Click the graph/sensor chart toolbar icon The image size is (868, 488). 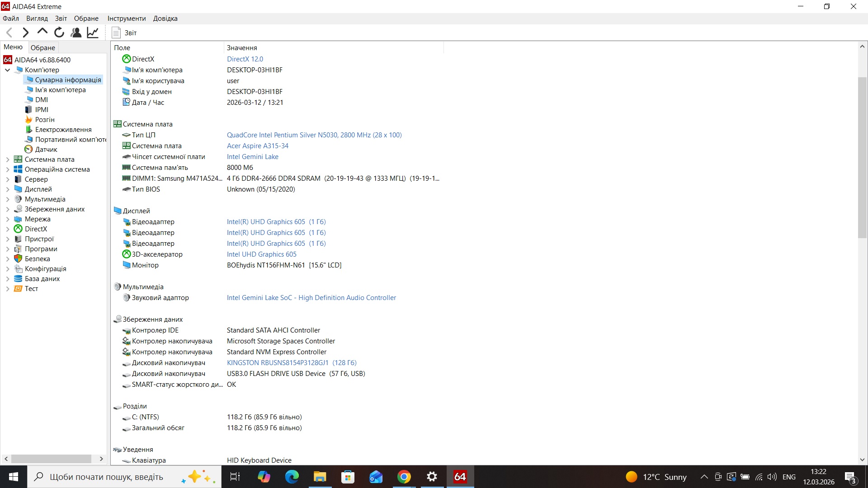[x=93, y=32]
